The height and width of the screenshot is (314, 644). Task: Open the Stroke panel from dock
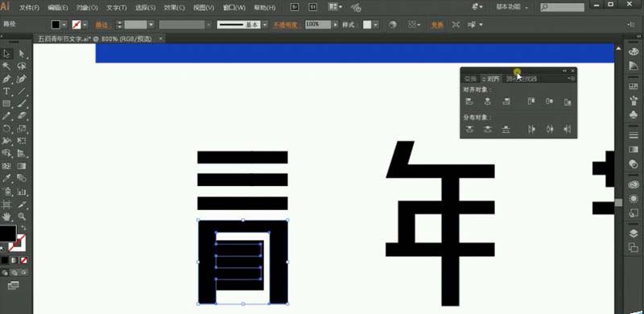pyautogui.click(x=634, y=134)
